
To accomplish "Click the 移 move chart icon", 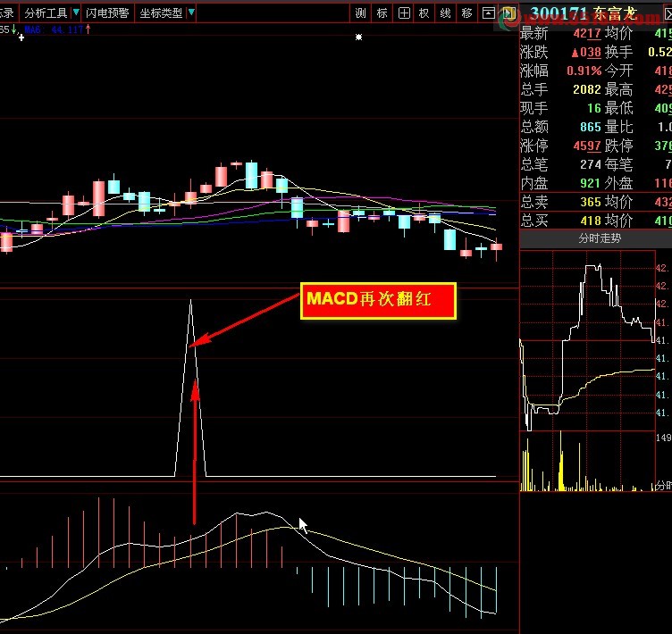I will pyautogui.click(x=466, y=13).
